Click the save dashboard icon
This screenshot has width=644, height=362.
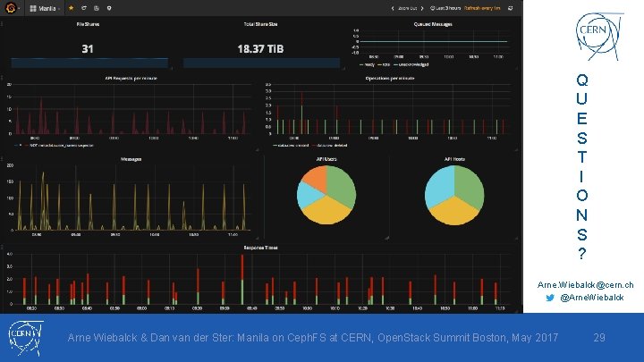pyautogui.click(x=96, y=8)
